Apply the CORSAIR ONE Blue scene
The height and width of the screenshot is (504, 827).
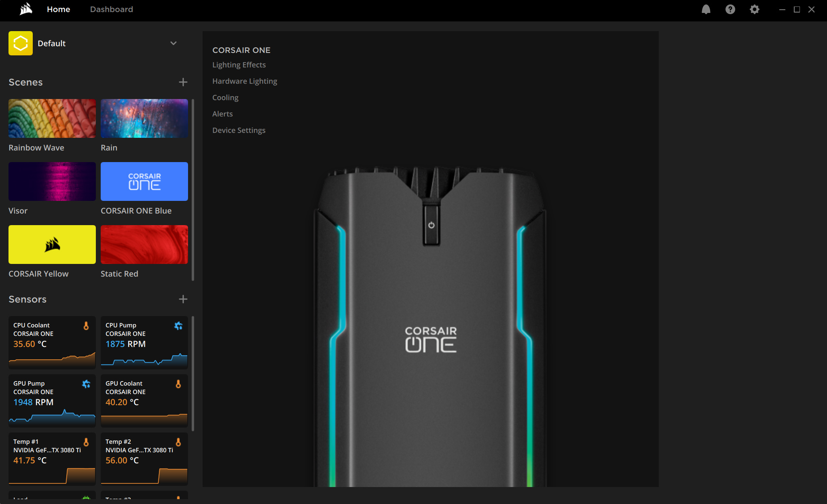tap(144, 181)
